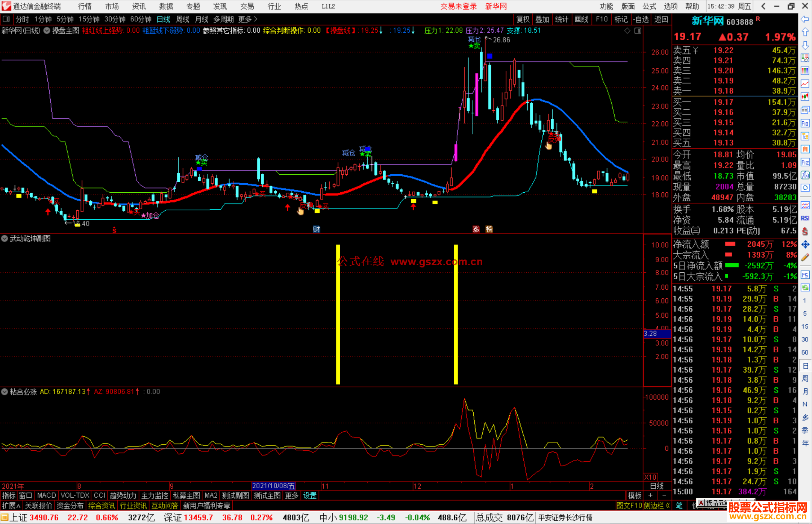The height and width of the screenshot is (524, 812).
Task: Click the 叠加 overlay button
Action: coord(542,19)
